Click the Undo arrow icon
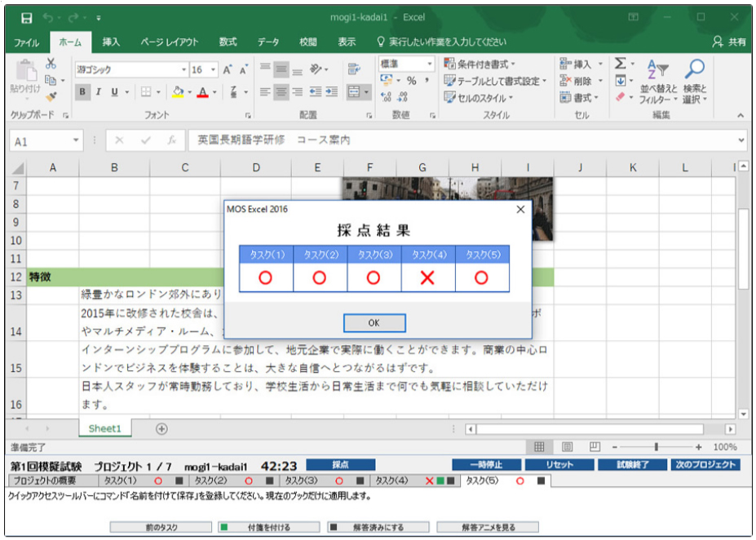Image resolution: width=756 pixels, height=540 pixels. [48, 18]
